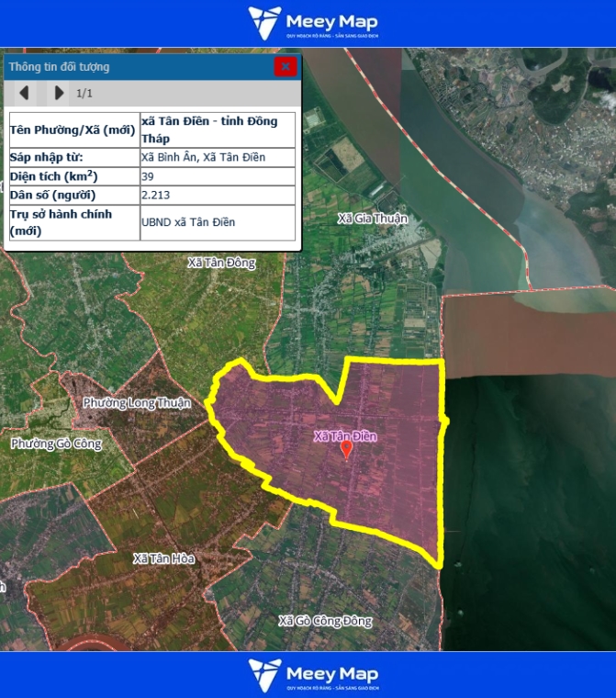Go to the next object with the right arrow
Image resolution: width=616 pixels, height=698 pixels.
click(59, 93)
